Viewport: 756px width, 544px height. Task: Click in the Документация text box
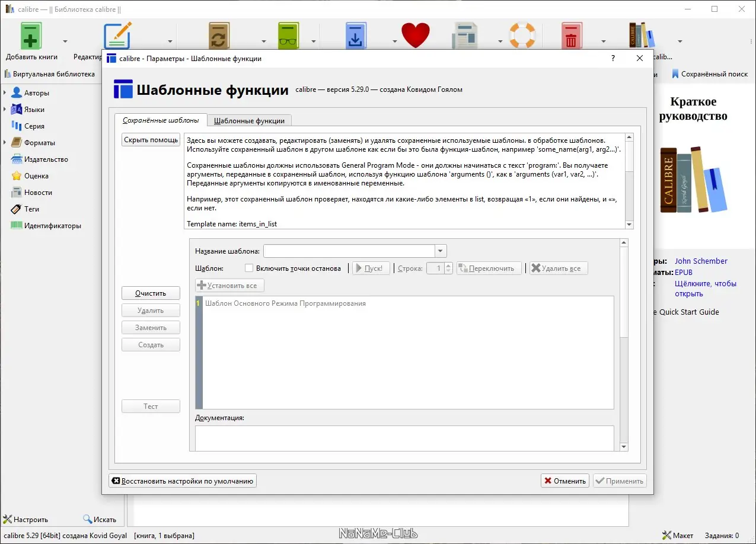click(404, 438)
